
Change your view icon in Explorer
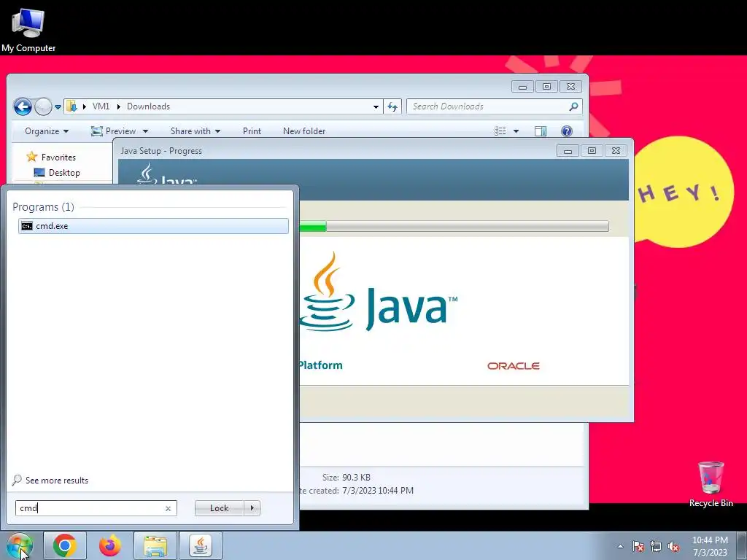pyautogui.click(x=500, y=131)
